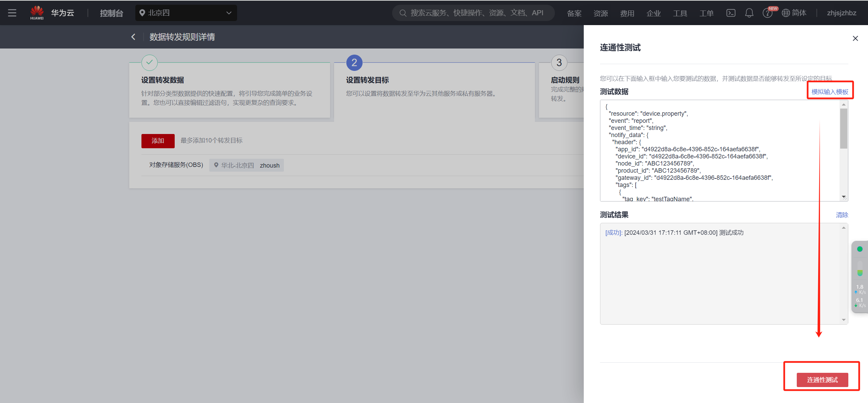This screenshot has height=403, width=868.
Task: Click step 2 设置转发目标 circle
Action: pos(354,63)
